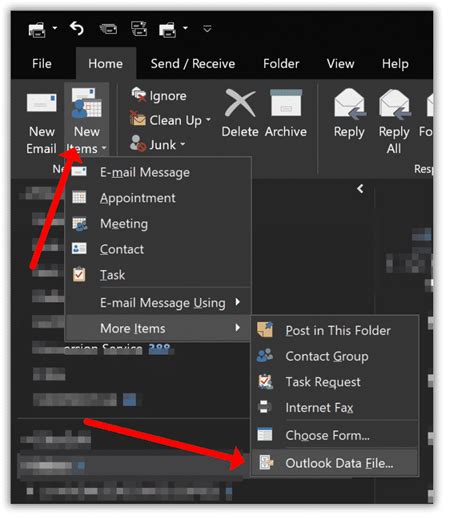Click the Archive box button
Image resolution: width=474 pixels, height=528 pixels.
[x=285, y=114]
